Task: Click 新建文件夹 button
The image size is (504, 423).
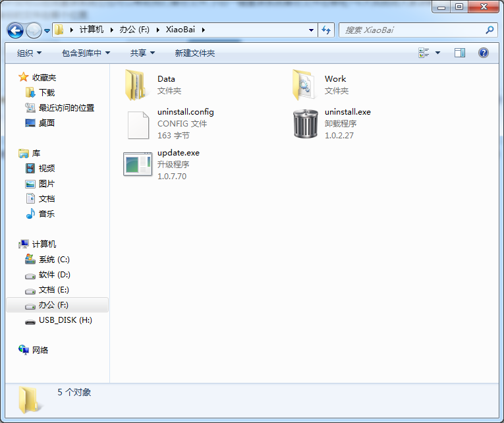Action: click(195, 53)
